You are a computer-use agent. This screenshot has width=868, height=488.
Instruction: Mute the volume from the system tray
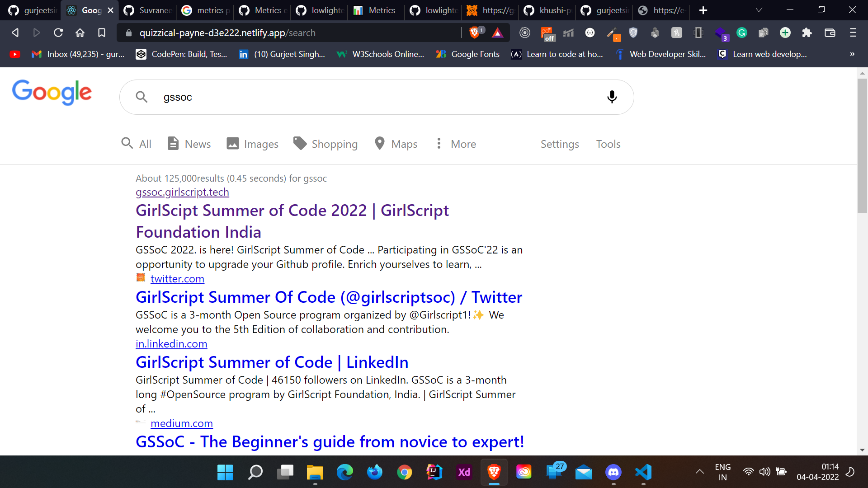point(765,471)
